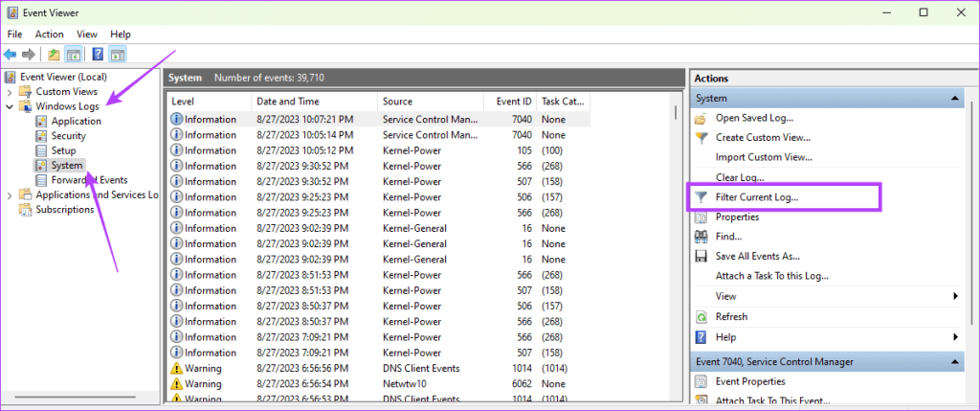Open the View menu in menu bar

click(x=87, y=34)
